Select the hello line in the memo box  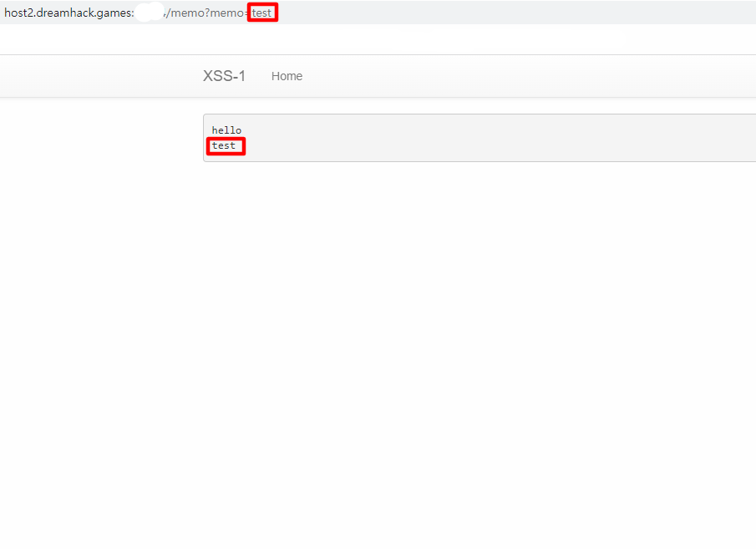[x=226, y=130]
